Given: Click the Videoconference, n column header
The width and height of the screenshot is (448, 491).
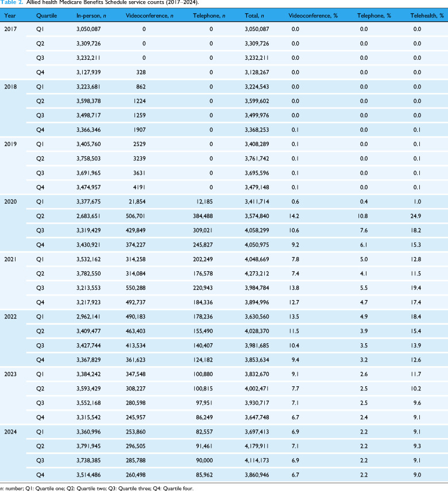Looking at the screenshot, I should point(149,16).
